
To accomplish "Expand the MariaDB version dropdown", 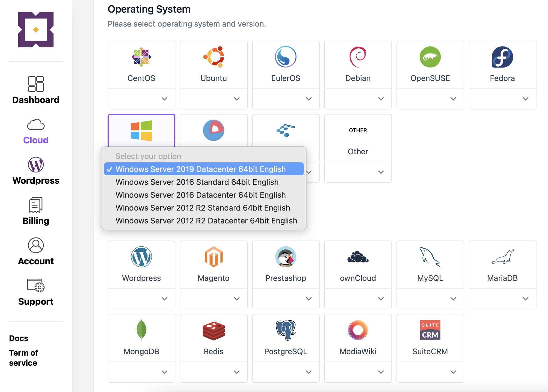I will coord(503,299).
